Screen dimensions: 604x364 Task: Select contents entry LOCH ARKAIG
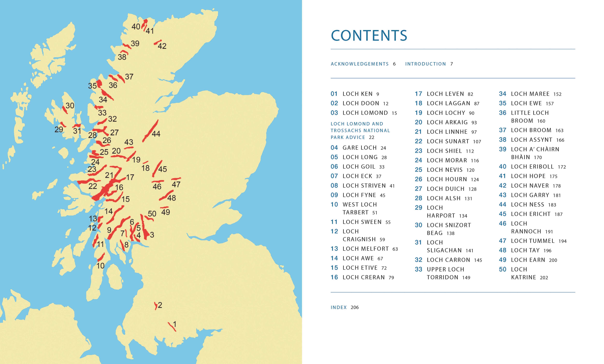(x=446, y=122)
